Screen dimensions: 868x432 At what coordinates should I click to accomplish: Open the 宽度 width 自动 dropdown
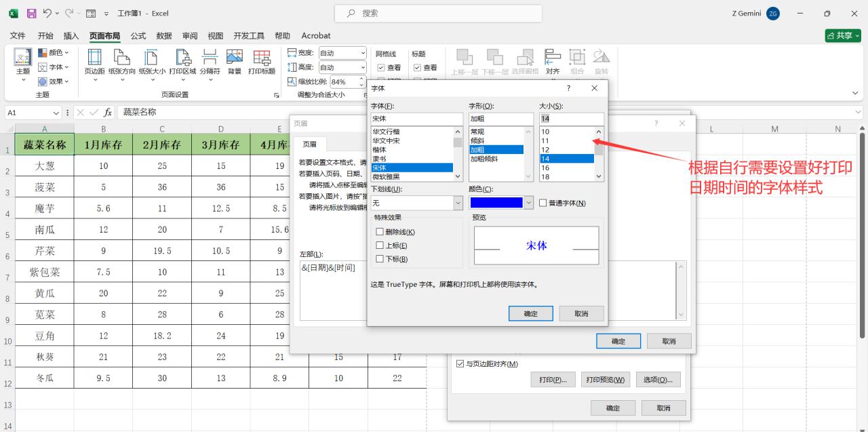pos(363,53)
